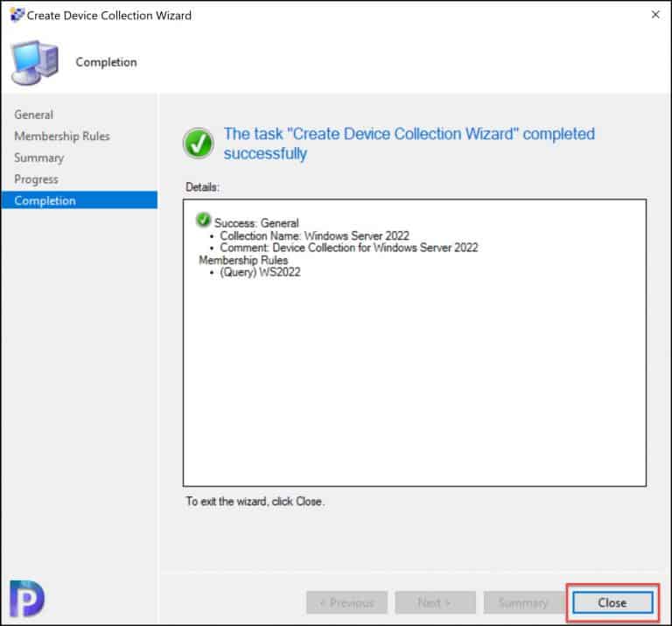Click the 'Comment: Device Collection for Windows Server 2022' line
The width and height of the screenshot is (672, 626).
click(349, 248)
